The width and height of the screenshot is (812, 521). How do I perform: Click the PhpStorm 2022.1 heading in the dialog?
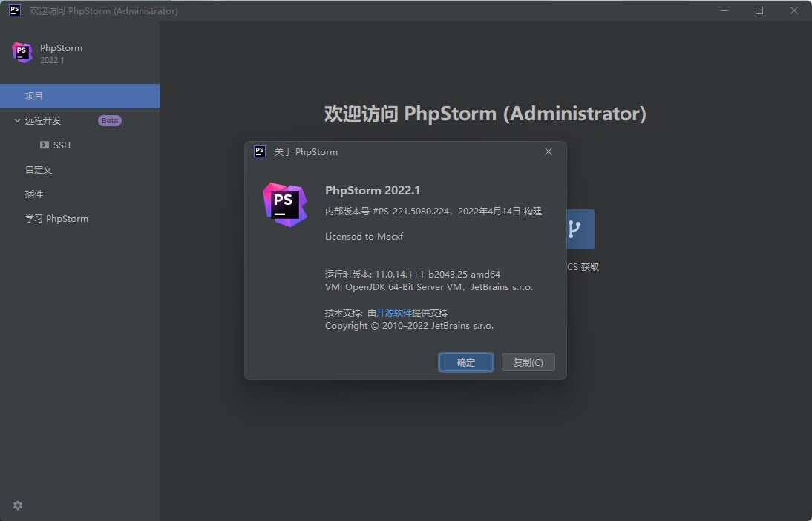tap(373, 190)
